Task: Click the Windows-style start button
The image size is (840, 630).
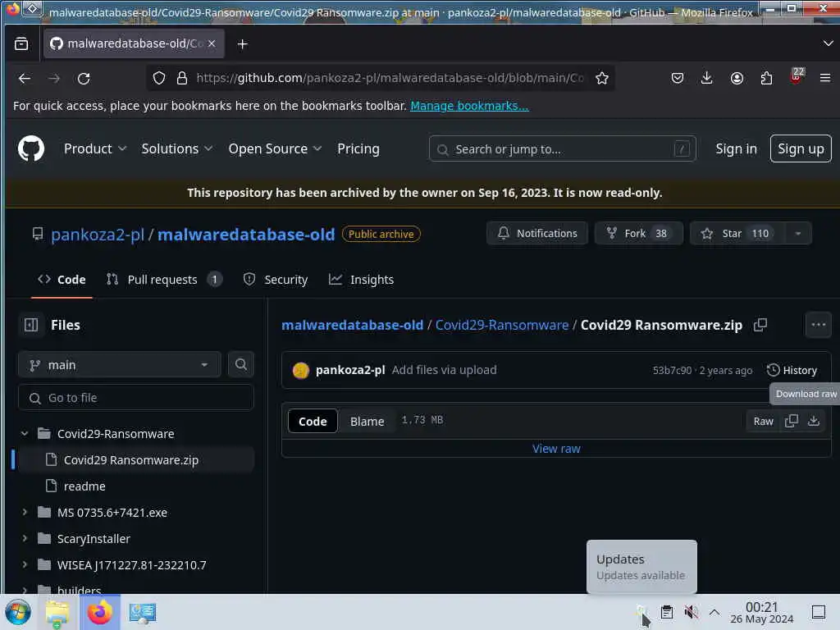Action: click(x=18, y=612)
